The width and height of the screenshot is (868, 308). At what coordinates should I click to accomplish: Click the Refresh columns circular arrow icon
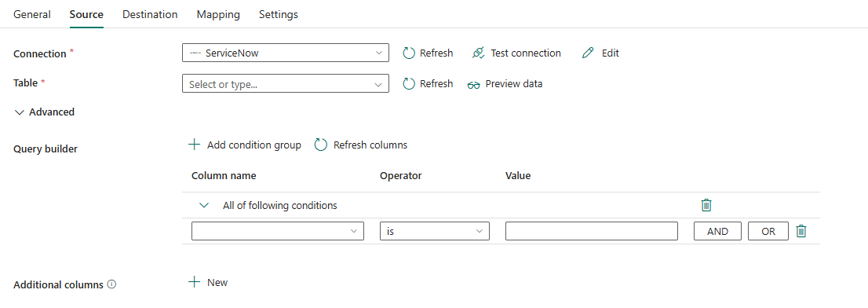pos(321,145)
